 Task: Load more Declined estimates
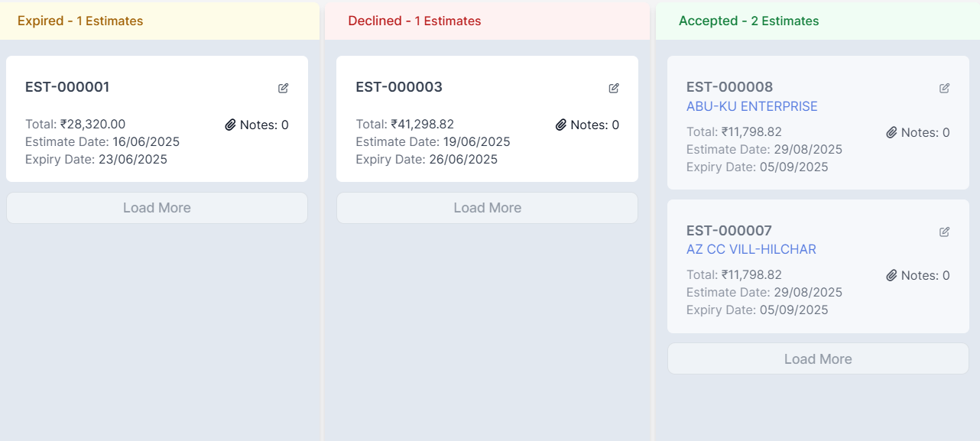487,208
